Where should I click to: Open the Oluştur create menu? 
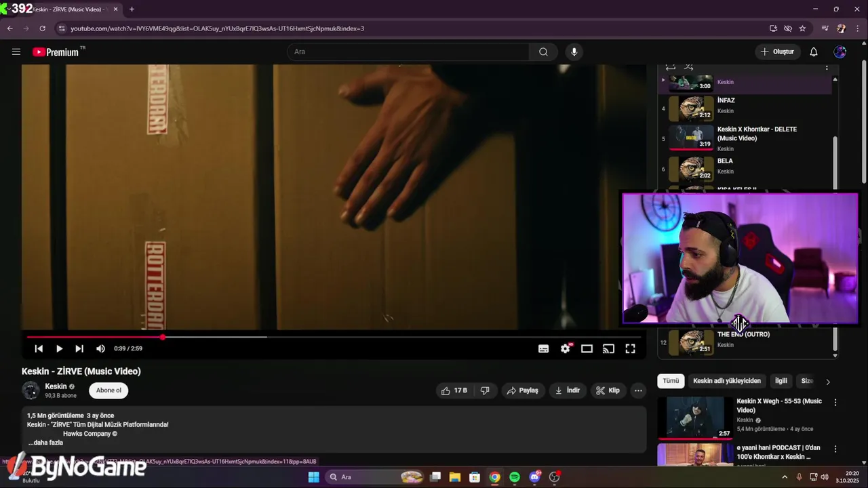[777, 52]
